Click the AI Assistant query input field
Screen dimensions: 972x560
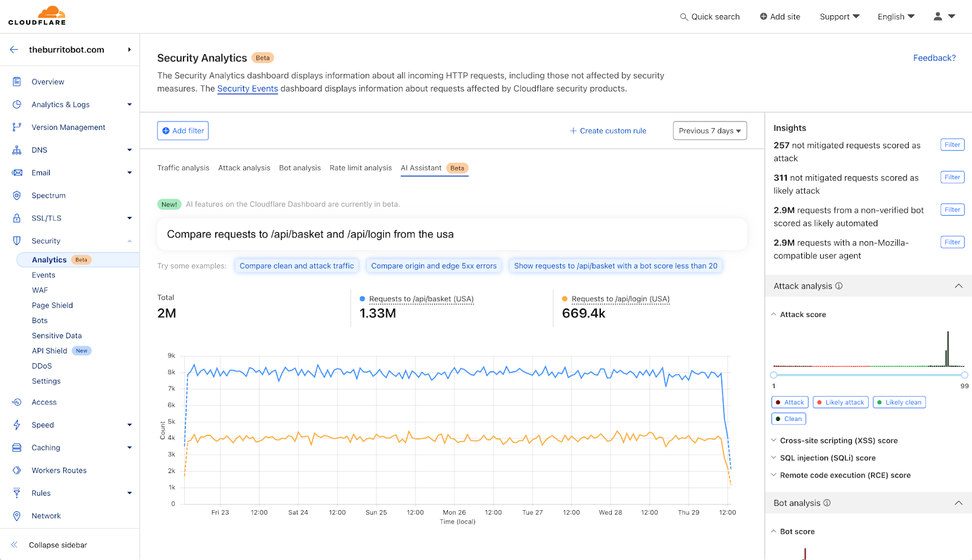pyautogui.click(x=452, y=234)
